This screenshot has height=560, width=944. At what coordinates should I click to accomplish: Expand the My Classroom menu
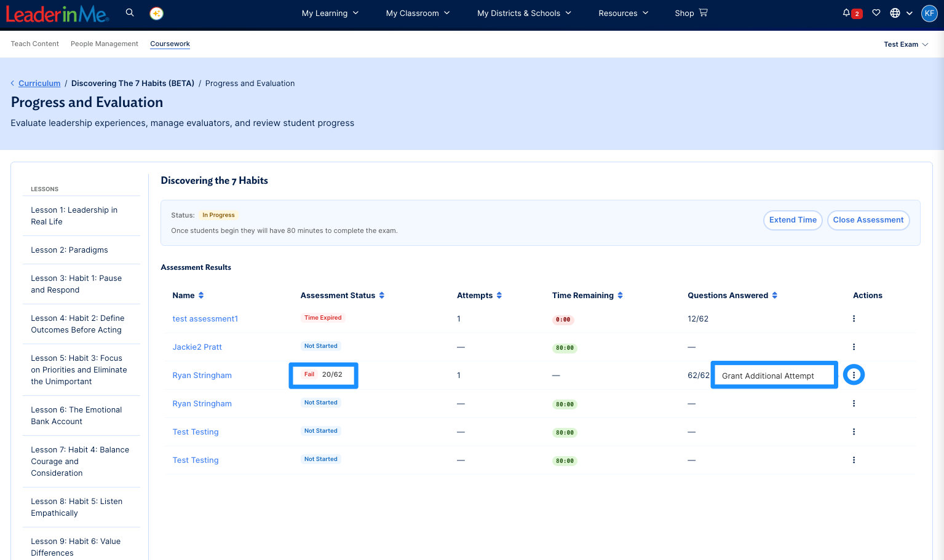tap(418, 13)
